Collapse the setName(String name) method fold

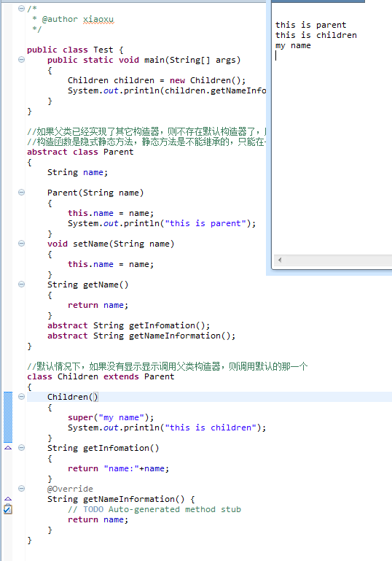(21, 244)
